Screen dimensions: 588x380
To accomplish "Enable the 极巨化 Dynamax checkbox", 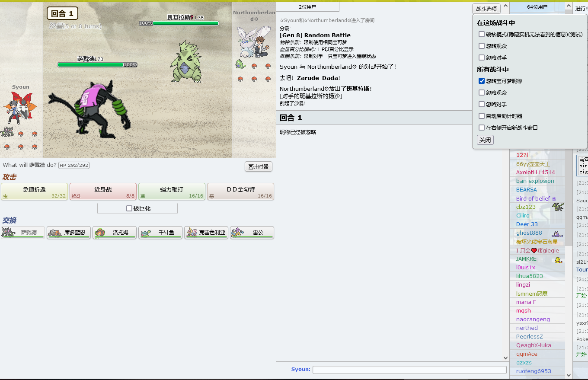I will click(x=129, y=208).
